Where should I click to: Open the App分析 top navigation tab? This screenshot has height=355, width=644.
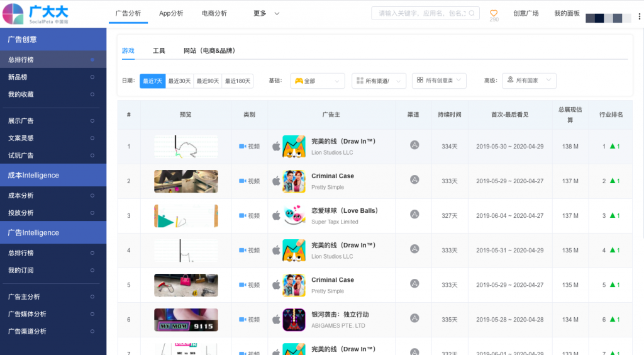[x=171, y=14]
